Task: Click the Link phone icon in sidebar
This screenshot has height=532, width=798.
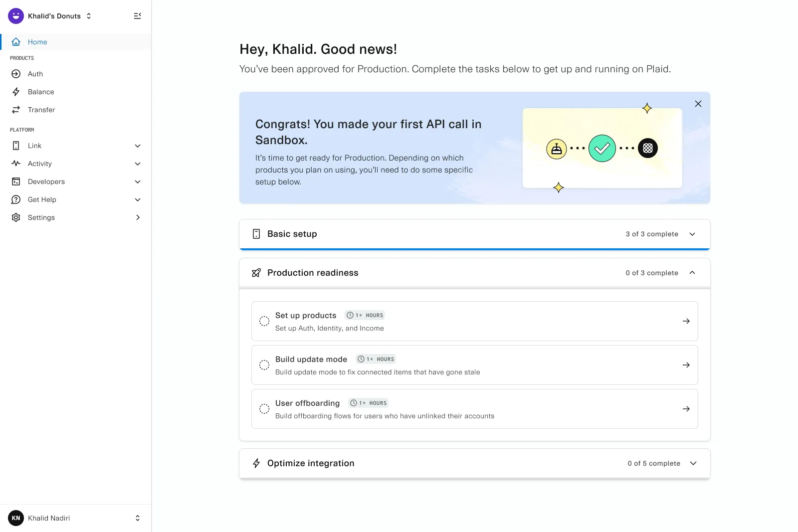Action: click(x=16, y=146)
